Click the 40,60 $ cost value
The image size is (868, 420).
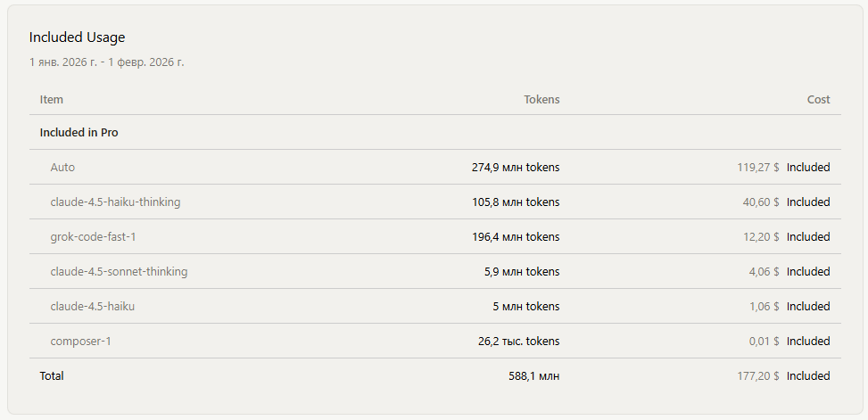[x=761, y=202]
